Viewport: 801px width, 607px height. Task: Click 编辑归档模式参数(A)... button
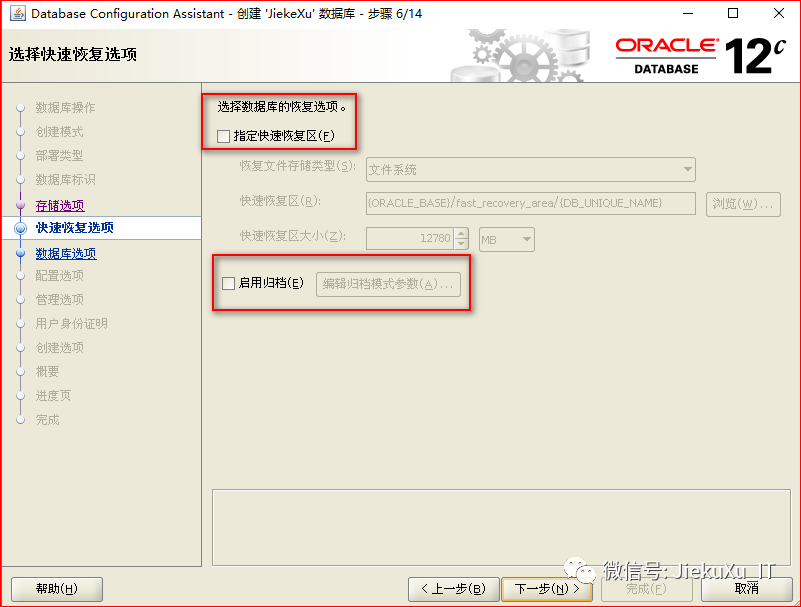coord(388,284)
